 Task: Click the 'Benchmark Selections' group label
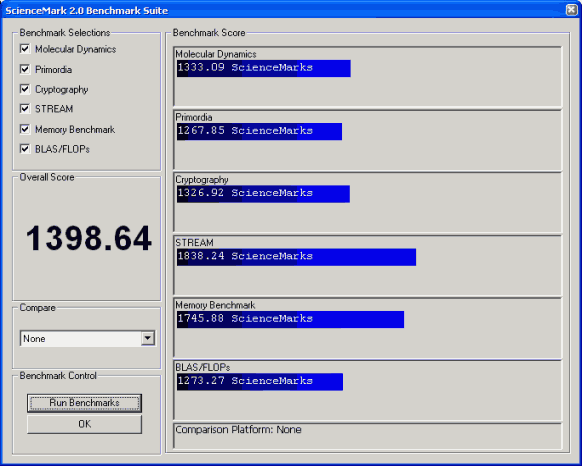65,33
